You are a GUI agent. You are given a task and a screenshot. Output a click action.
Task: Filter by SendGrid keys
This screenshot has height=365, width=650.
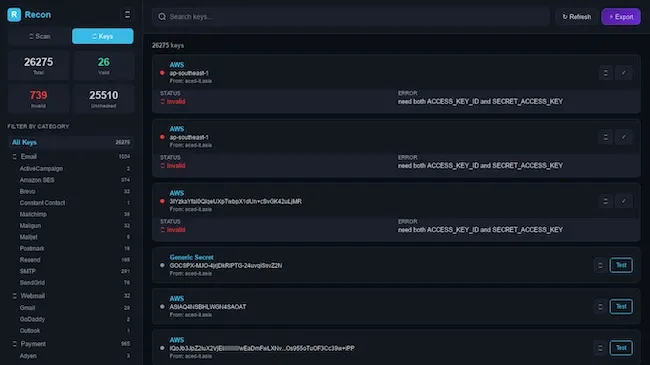(x=74, y=283)
